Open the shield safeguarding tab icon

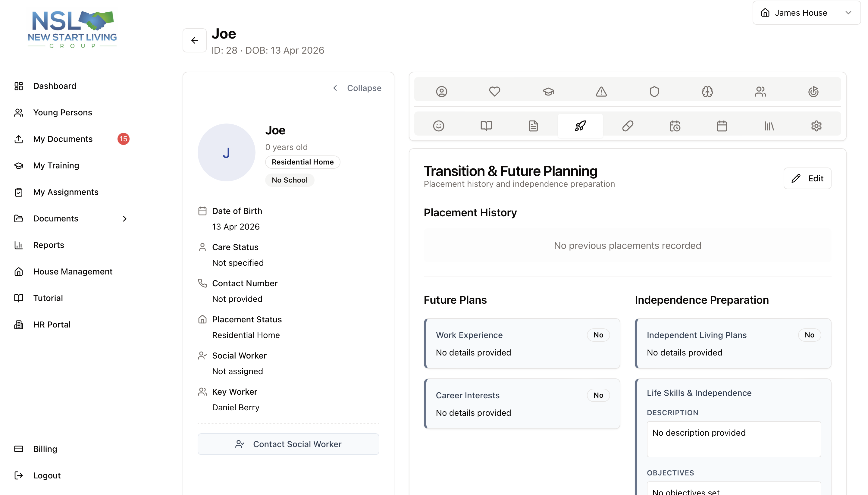click(x=654, y=91)
